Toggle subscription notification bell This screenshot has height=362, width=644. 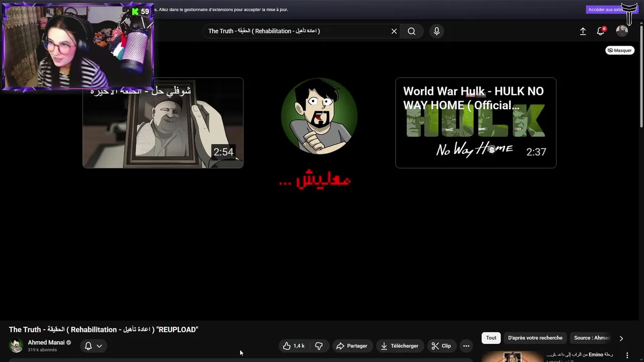coord(88,346)
